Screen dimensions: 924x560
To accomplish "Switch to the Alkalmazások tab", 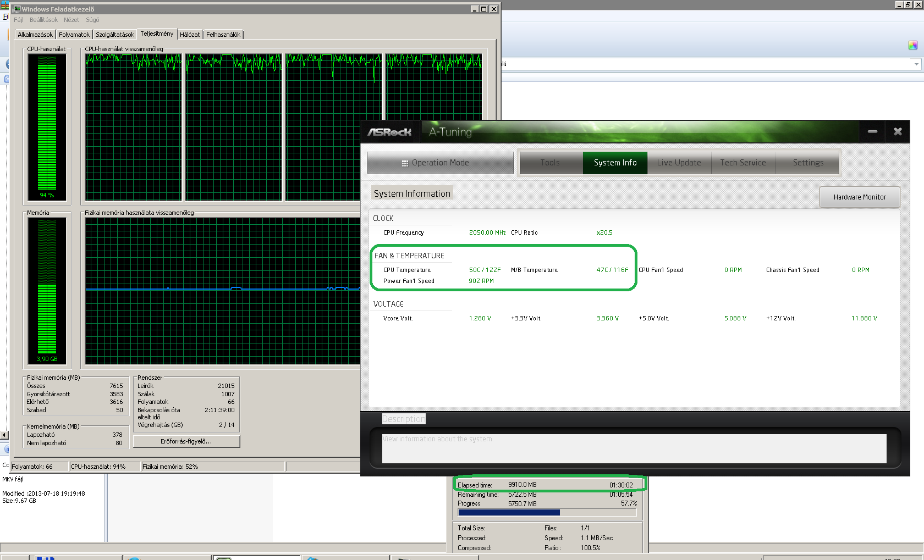I will 35,35.
